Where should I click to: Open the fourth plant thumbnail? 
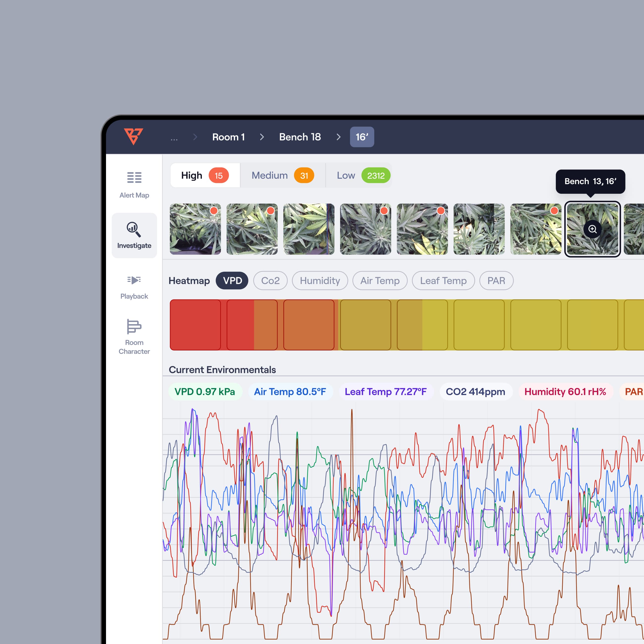366,229
